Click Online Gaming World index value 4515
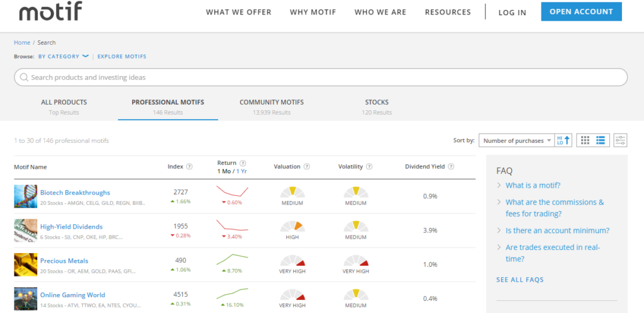The height and width of the screenshot is (313, 644). [x=180, y=295]
